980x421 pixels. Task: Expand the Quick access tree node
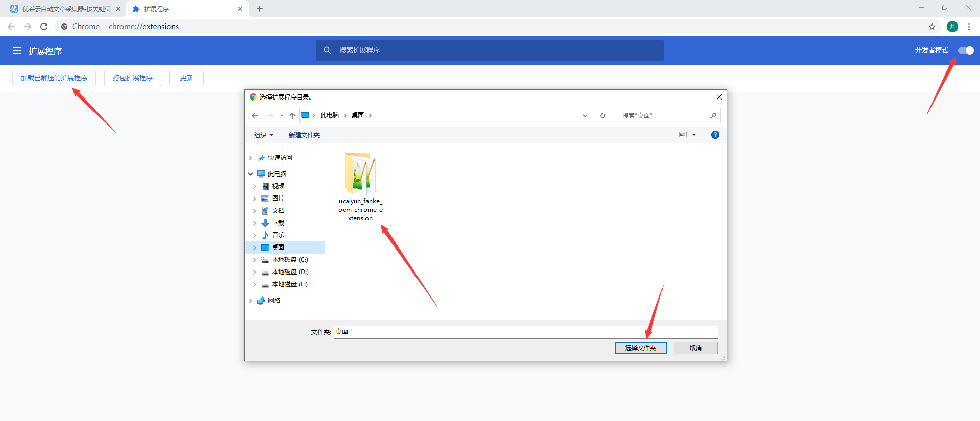click(251, 158)
